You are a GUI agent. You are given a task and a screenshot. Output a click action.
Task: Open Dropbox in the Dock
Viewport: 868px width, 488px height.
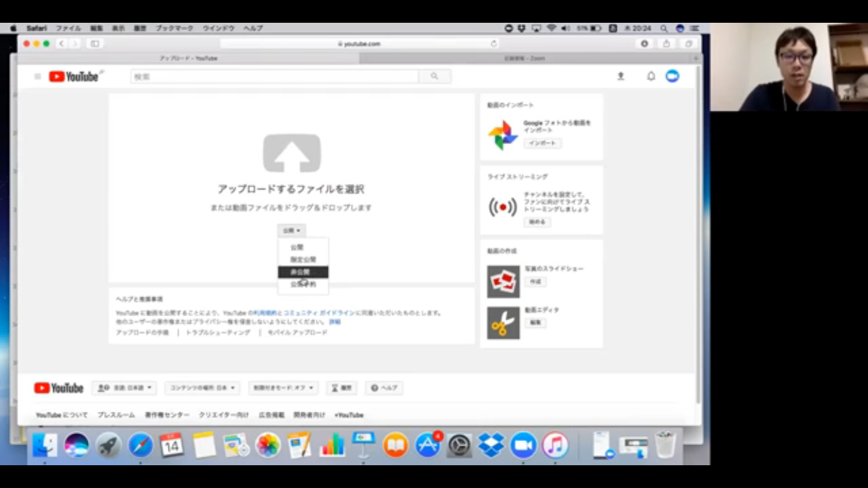click(x=491, y=446)
